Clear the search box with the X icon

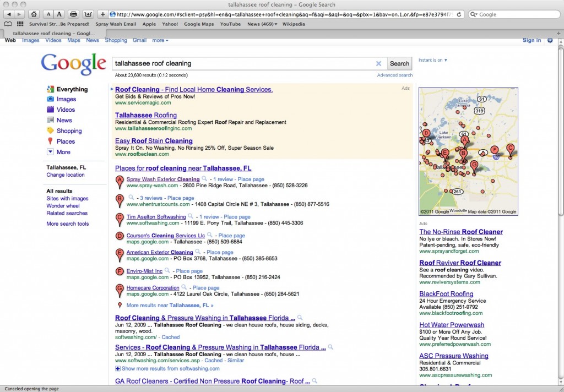pyautogui.click(x=378, y=63)
